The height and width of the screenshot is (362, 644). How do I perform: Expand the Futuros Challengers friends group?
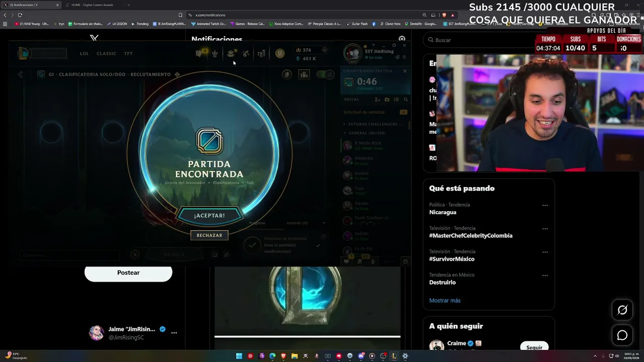(x=373, y=124)
